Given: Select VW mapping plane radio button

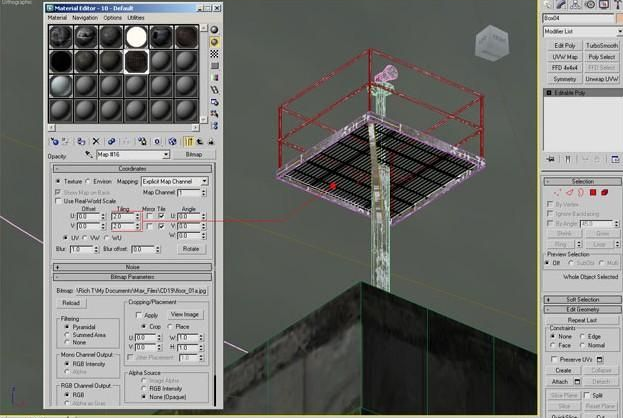Looking at the screenshot, I should tap(85, 238).
